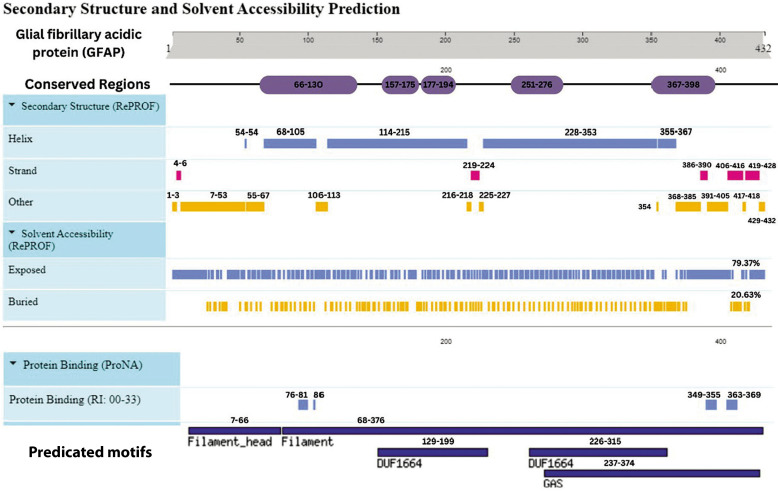Click the conserved region 177-194 oval
The image size is (778, 492).
(x=438, y=85)
